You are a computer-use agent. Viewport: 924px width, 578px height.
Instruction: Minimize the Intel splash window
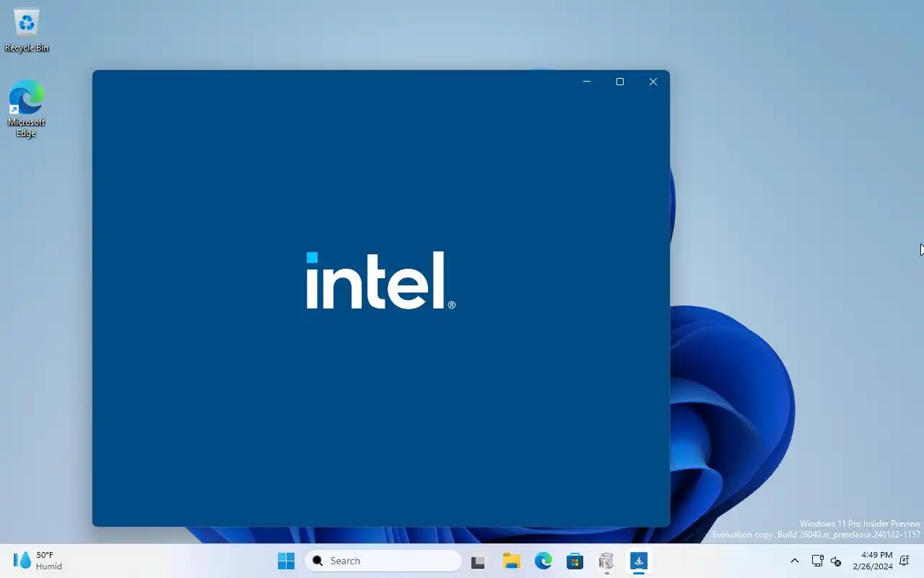587,82
